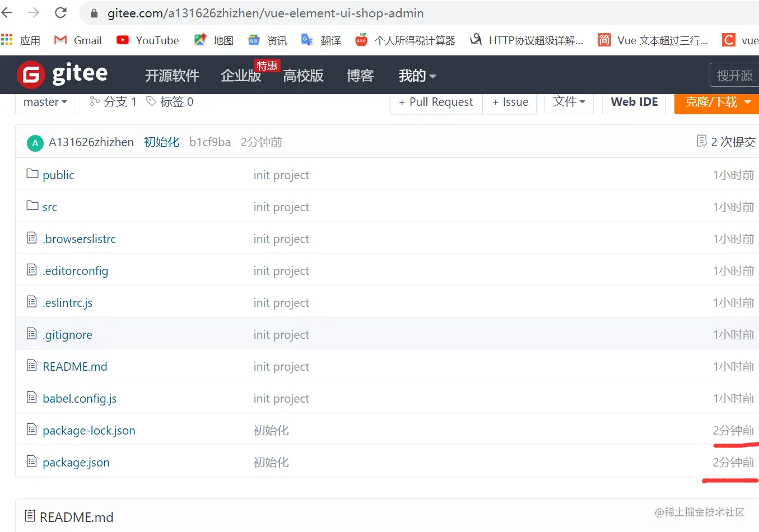Image resolution: width=759 pixels, height=532 pixels.
Task: Open the src folder link
Action: [50, 207]
